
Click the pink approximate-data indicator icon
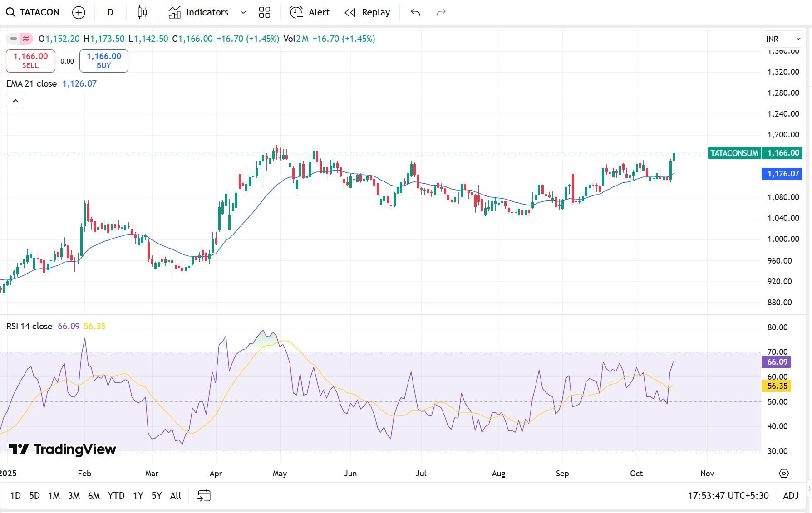tap(26, 39)
